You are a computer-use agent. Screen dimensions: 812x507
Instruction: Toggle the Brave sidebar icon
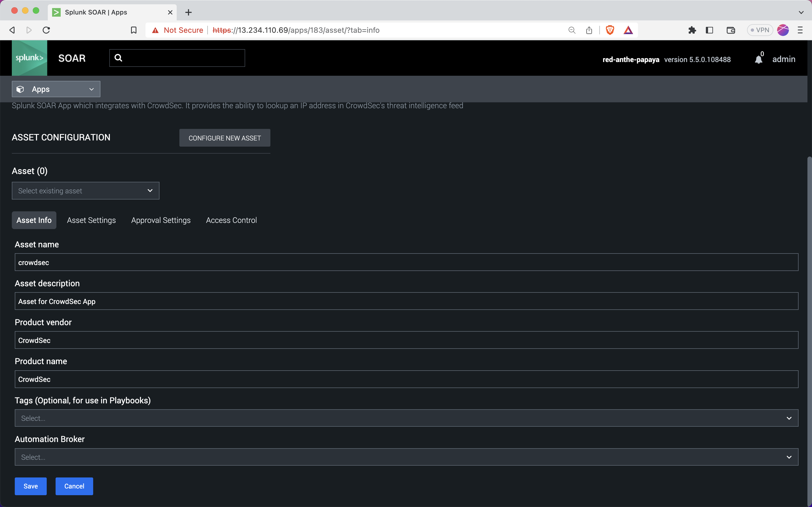tap(709, 30)
